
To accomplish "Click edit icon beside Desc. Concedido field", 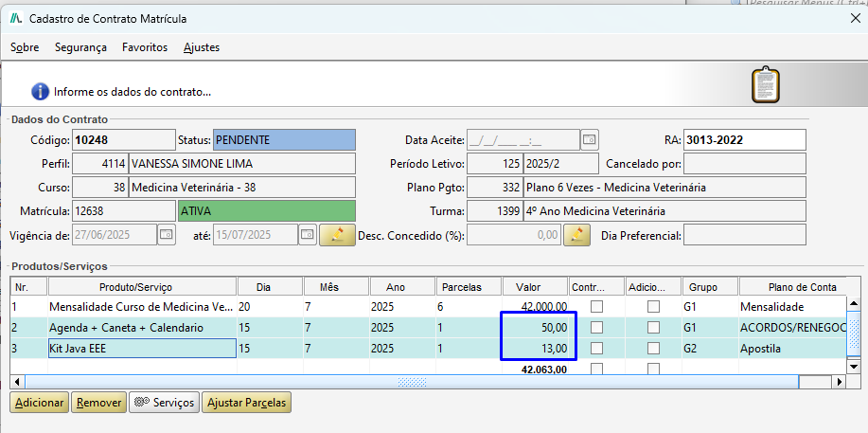I will 576,235.
